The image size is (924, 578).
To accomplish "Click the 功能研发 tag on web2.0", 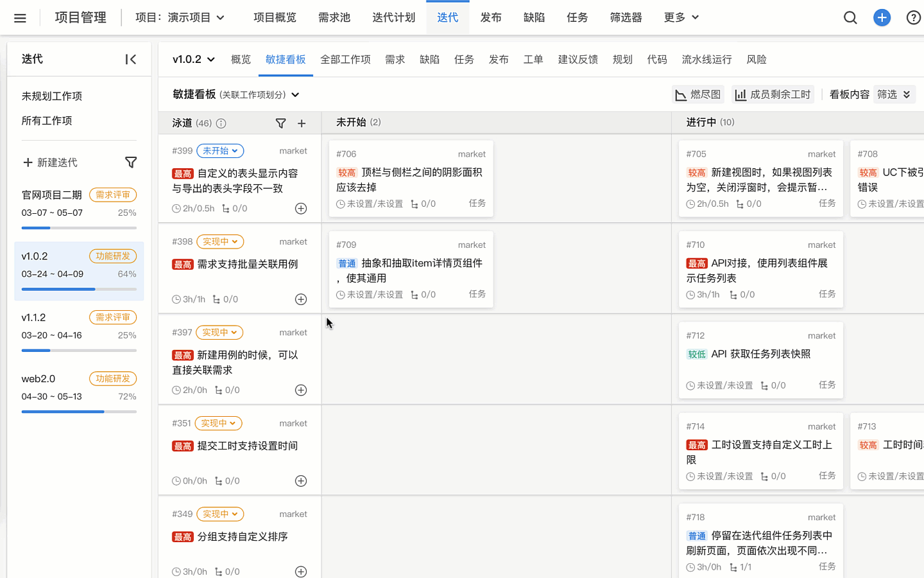I will tap(113, 378).
